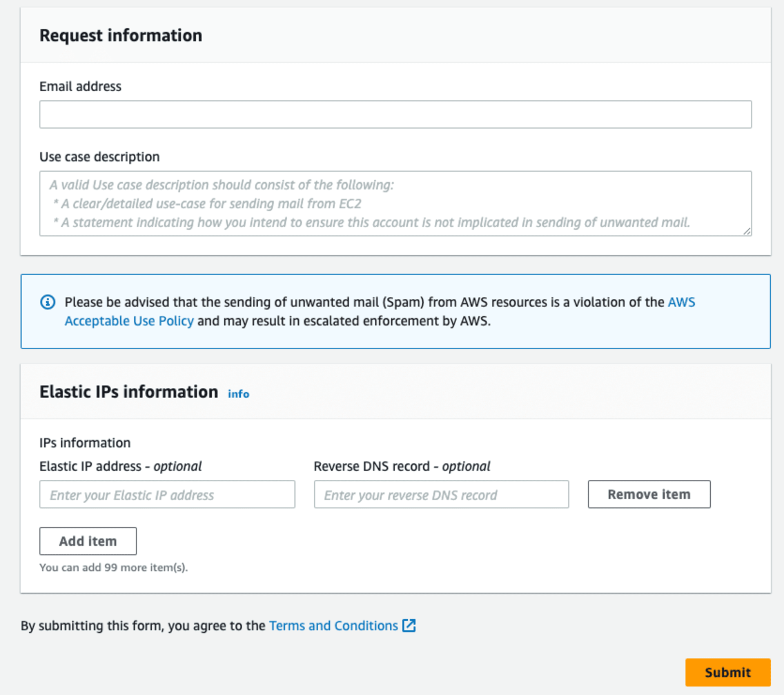Click the Elastic IP address field
Viewport: 784px width, 695px height.
tap(167, 494)
